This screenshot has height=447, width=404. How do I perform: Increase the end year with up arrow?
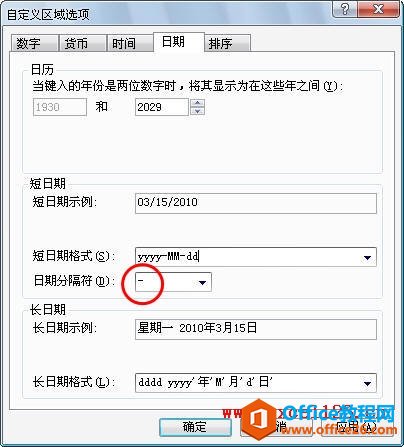[x=197, y=103]
